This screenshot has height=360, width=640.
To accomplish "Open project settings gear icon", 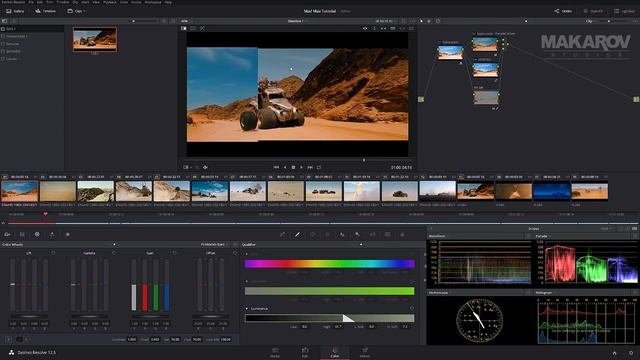I will pos(631,353).
